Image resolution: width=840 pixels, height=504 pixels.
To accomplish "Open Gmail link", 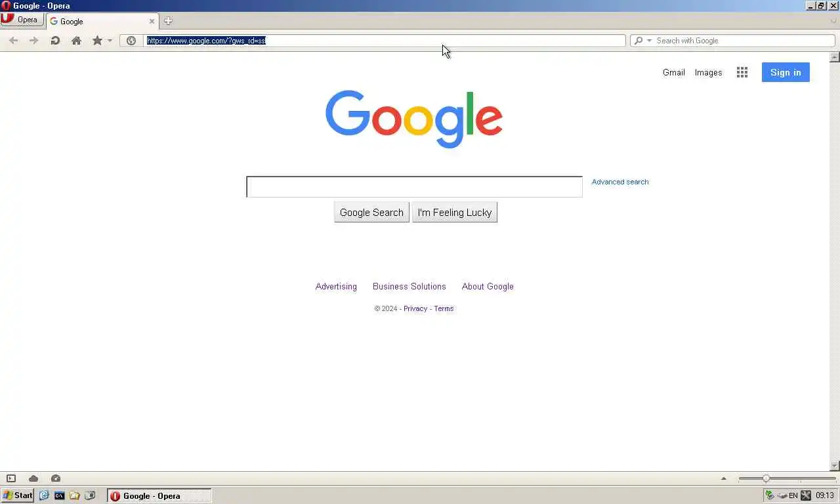I will click(673, 73).
